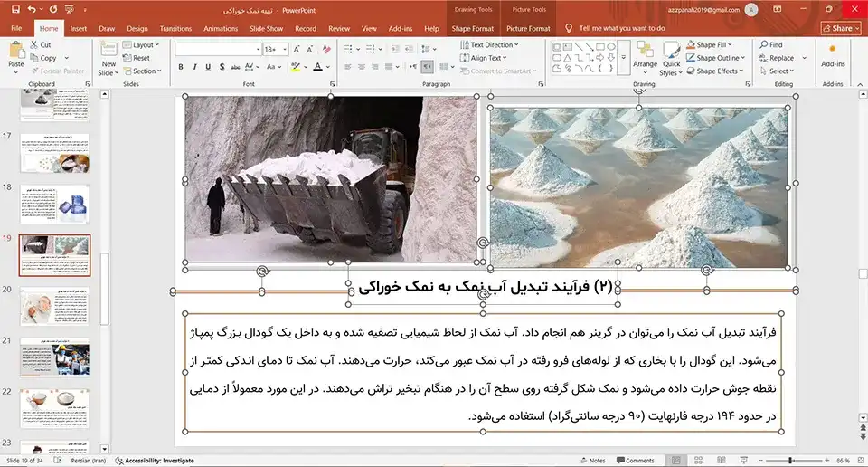Screen dimensions: 868x467
Task: Apply text highlight color
Action: 297,67
